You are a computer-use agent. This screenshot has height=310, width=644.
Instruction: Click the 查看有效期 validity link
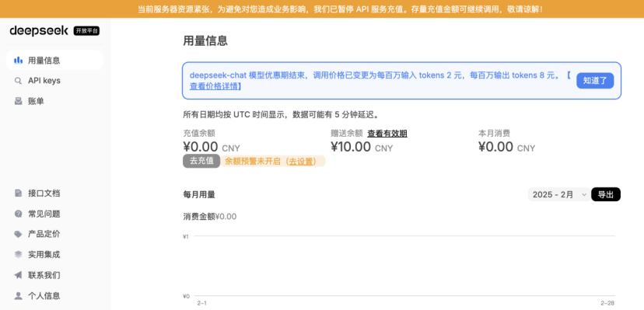click(x=387, y=134)
